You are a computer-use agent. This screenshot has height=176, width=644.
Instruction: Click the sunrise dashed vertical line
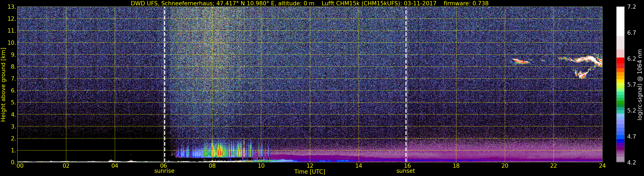pos(165,85)
